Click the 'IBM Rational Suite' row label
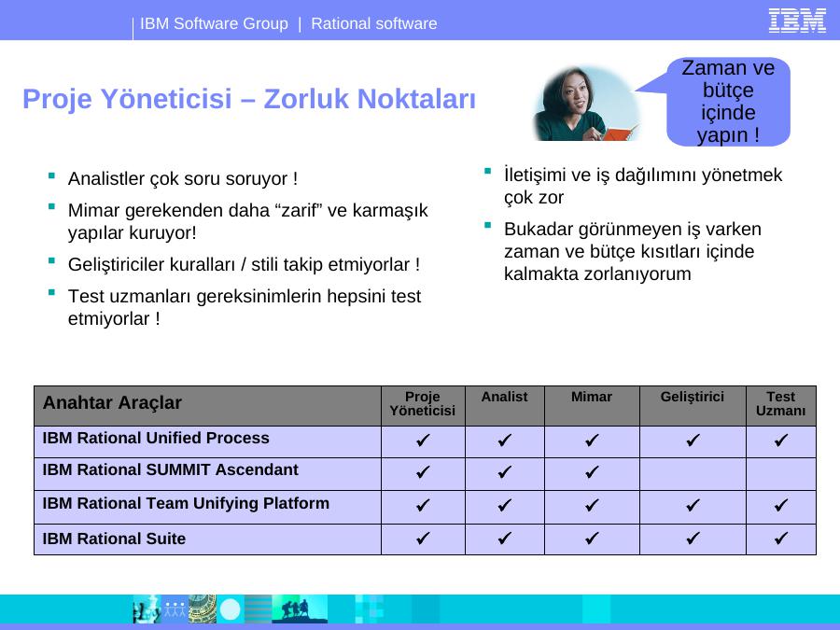Screen dimensions: 840x630 (x=114, y=539)
